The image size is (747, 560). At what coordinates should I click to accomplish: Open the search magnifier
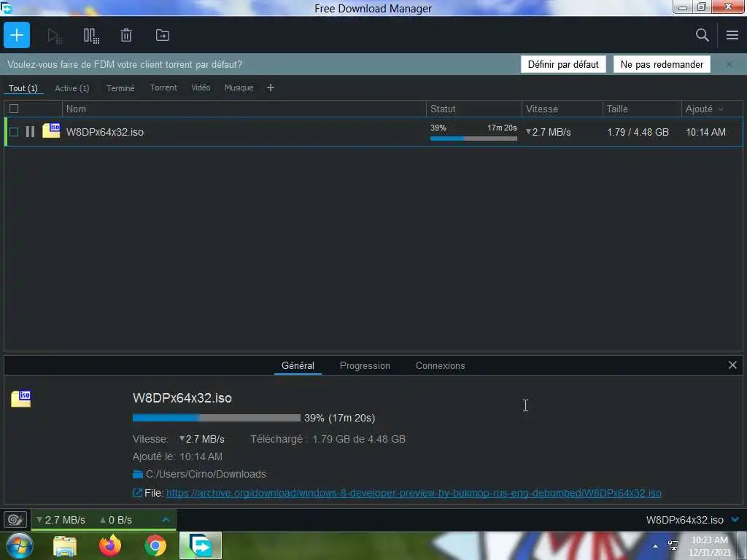[702, 35]
